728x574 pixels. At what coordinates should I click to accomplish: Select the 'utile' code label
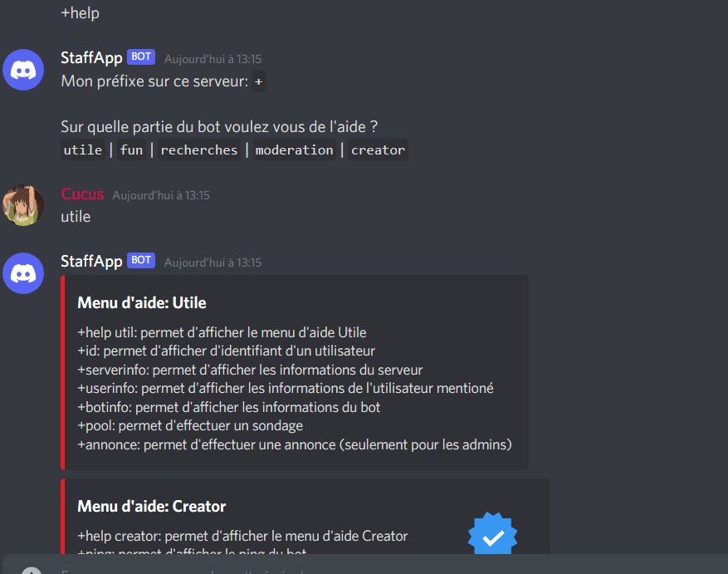tap(83, 150)
